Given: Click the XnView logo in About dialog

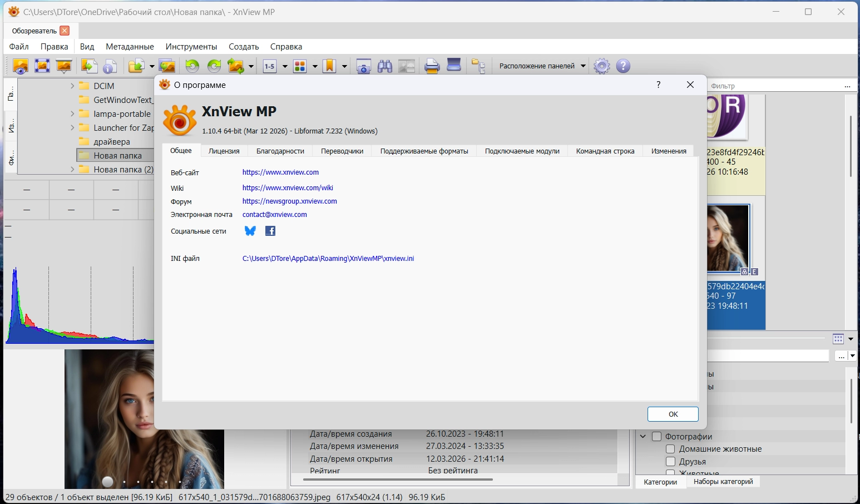Looking at the screenshot, I should pyautogui.click(x=180, y=120).
